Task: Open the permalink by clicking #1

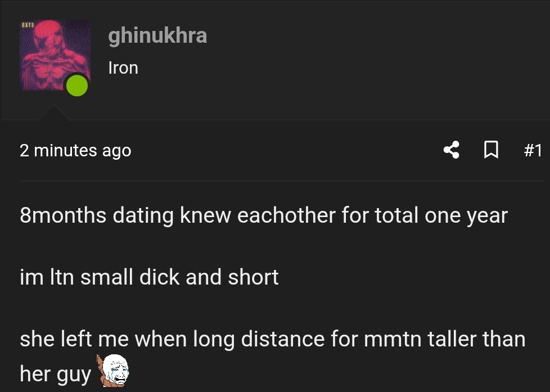Action: coord(532,150)
